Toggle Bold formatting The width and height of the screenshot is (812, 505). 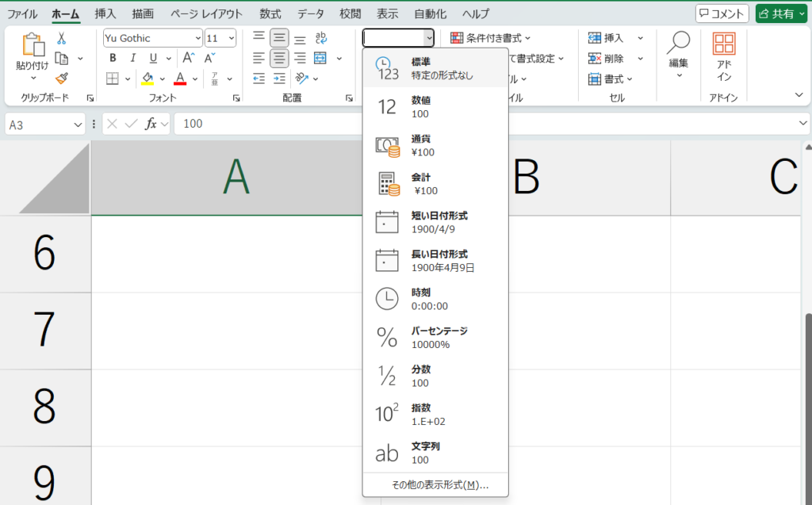coord(113,58)
